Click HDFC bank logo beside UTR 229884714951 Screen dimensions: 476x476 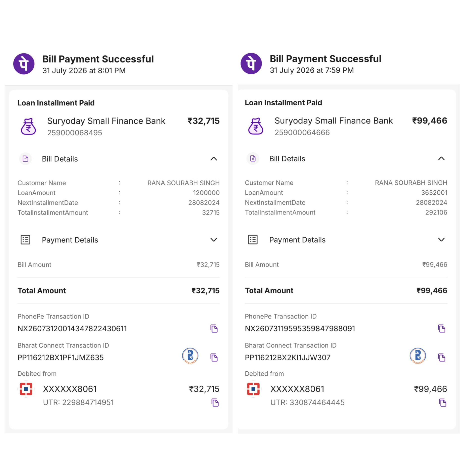pos(26,389)
